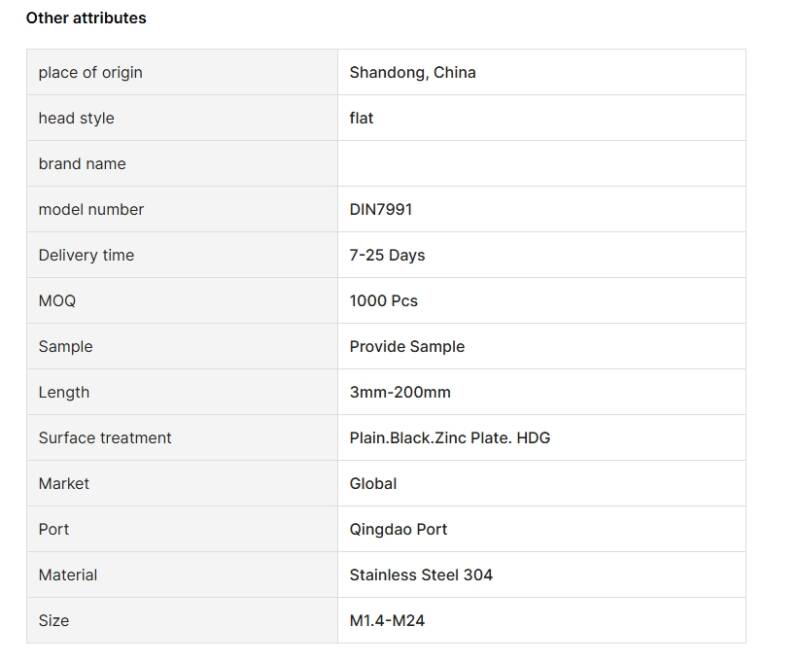The height and width of the screenshot is (662, 799).
Task: Select the "DIN7991" model number
Action: tap(380, 209)
